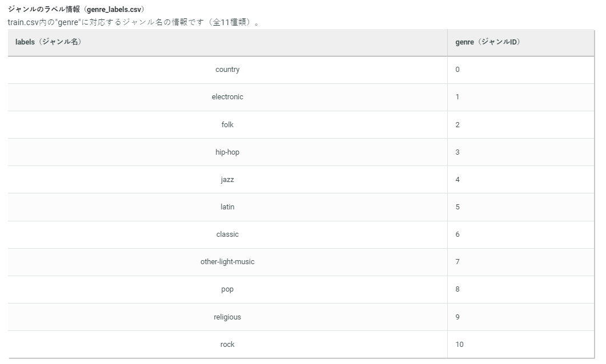Select genre ID 7 beside other-light-music
Screen dimensions: 606x364
pyautogui.click(x=456, y=261)
